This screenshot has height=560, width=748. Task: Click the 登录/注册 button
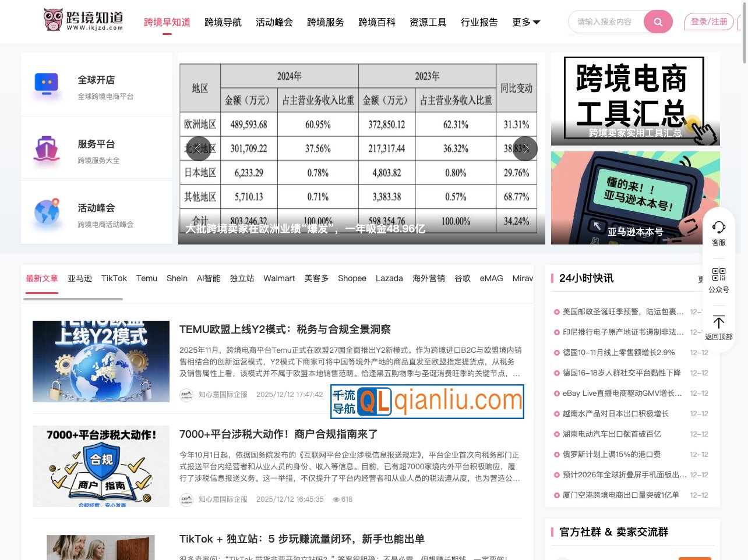click(x=708, y=21)
